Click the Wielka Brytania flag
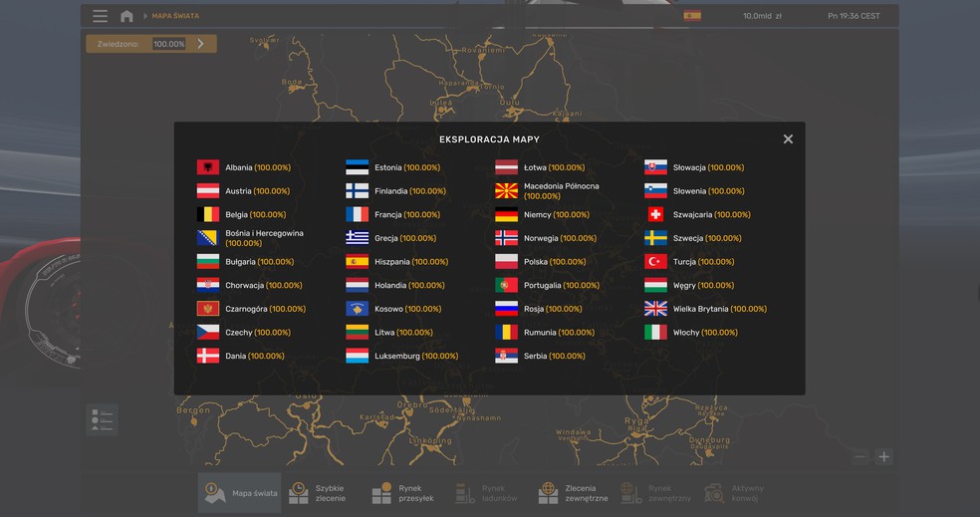Image resolution: width=980 pixels, height=517 pixels. point(655,309)
